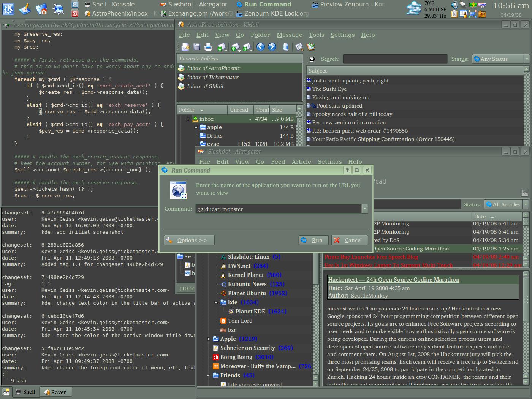Switch to Preview Zenburn Konqueror taskbar entry

point(349,4)
